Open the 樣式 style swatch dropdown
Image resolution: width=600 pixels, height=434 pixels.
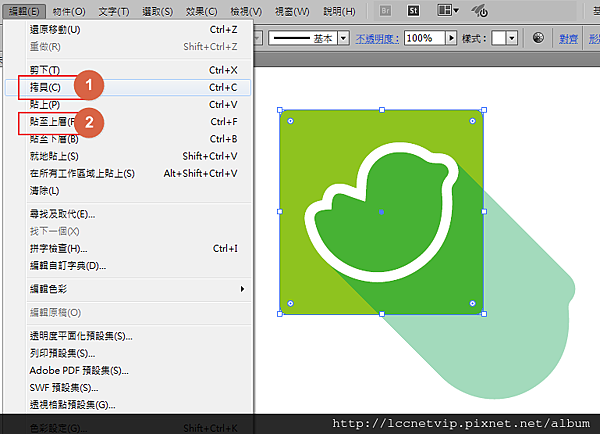tap(512, 38)
